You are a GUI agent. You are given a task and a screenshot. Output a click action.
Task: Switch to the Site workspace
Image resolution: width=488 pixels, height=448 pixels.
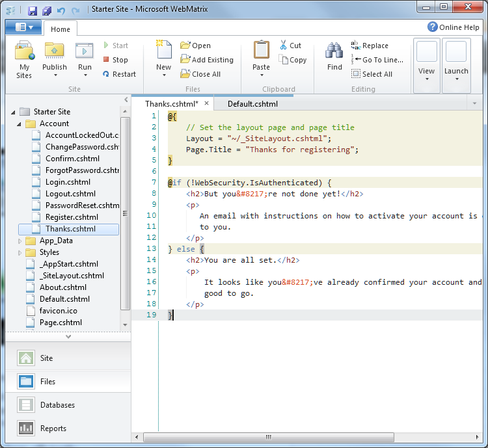pyautogui.click(x=68, y=358)
